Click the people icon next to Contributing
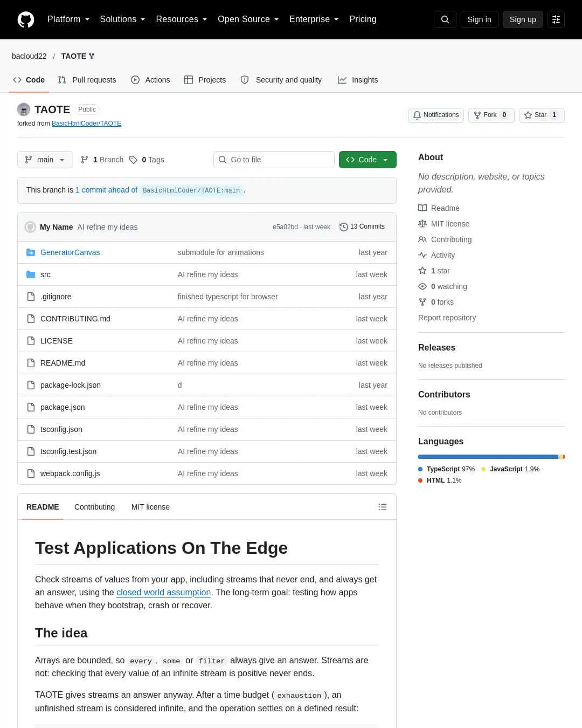The width and height of the screenshot is (582, 728). pos(422,239)
